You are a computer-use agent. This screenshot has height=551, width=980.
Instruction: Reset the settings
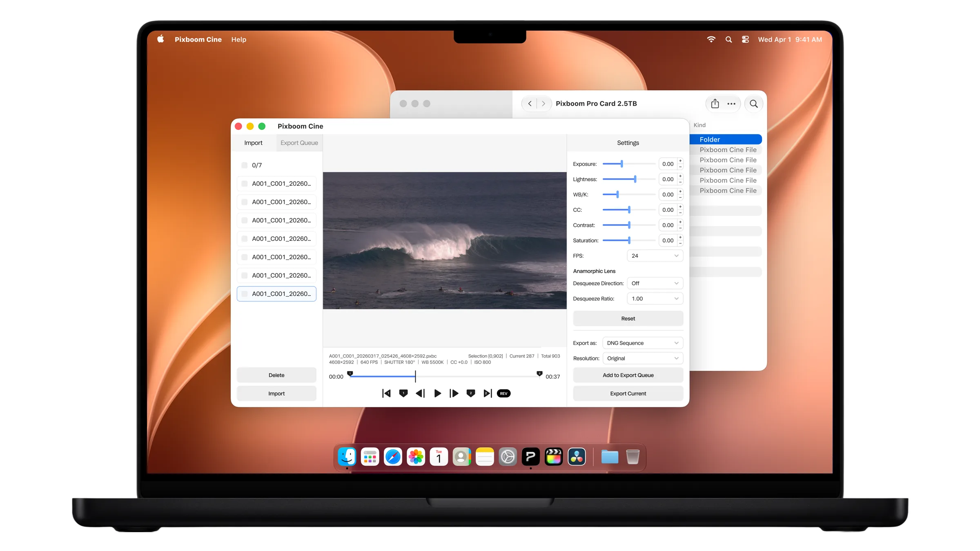click(x=628, y=319)
